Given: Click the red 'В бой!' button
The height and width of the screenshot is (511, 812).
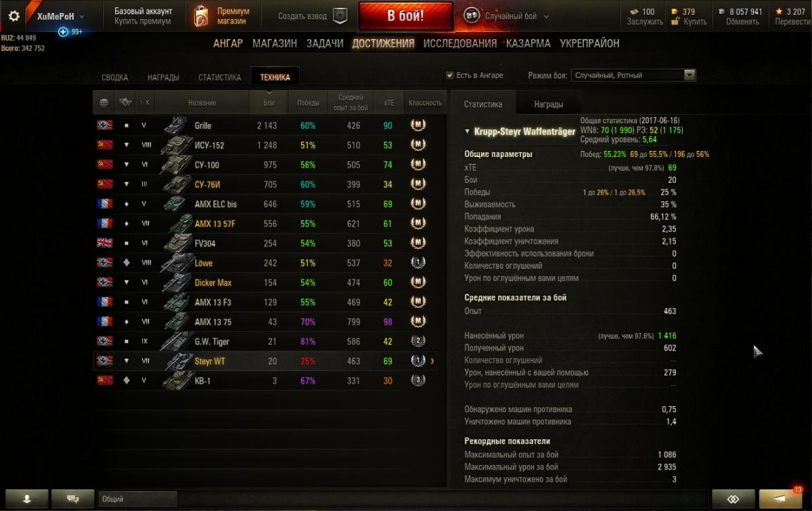Looking at the screenshot, I should (406, 16).
